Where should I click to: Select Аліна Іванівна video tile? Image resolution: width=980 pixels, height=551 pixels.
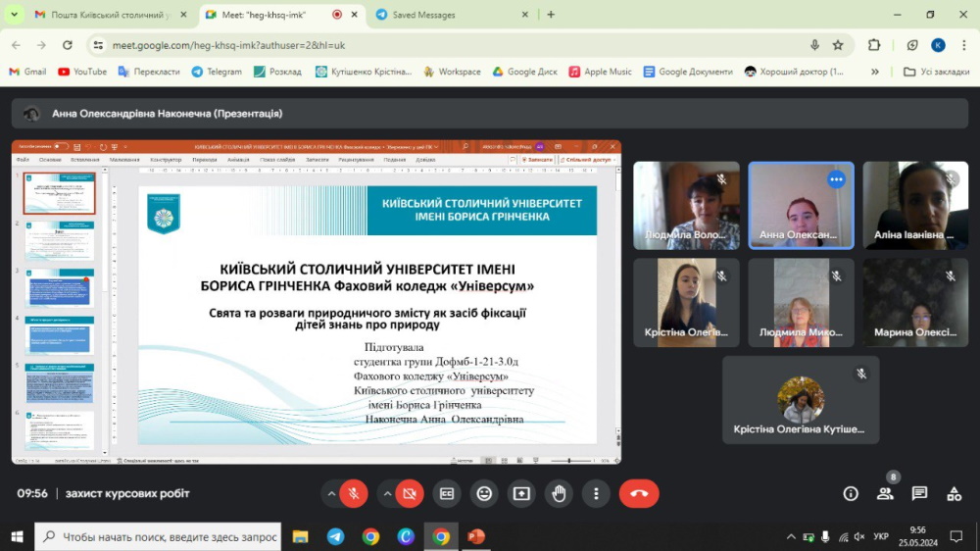[915, 205]
